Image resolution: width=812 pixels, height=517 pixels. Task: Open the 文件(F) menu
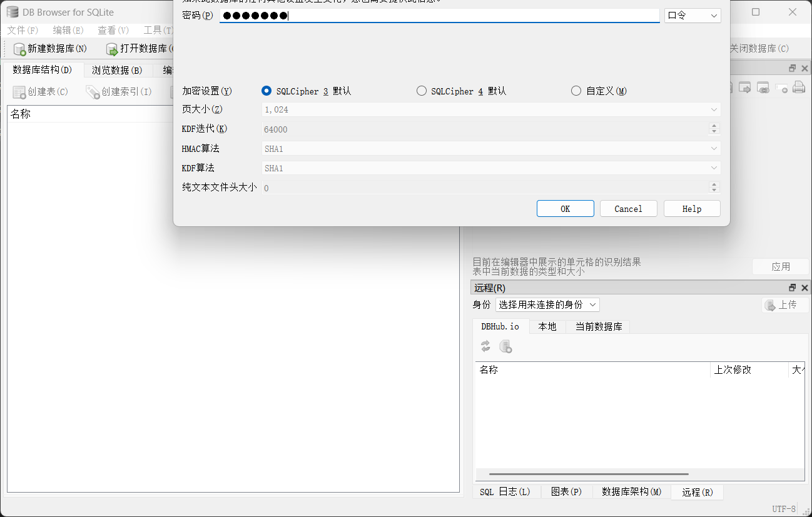[x=23, y=31]
